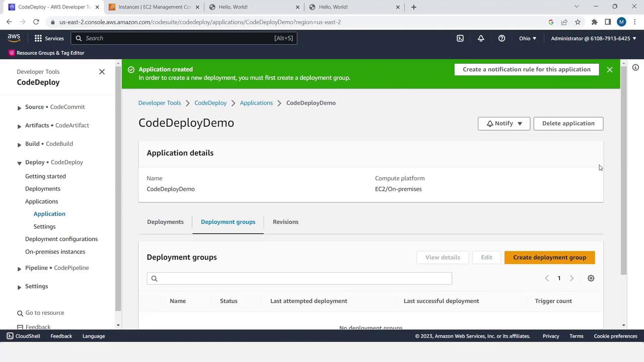Follow the Developer Tools breadcrumb link

pos(159,103)
